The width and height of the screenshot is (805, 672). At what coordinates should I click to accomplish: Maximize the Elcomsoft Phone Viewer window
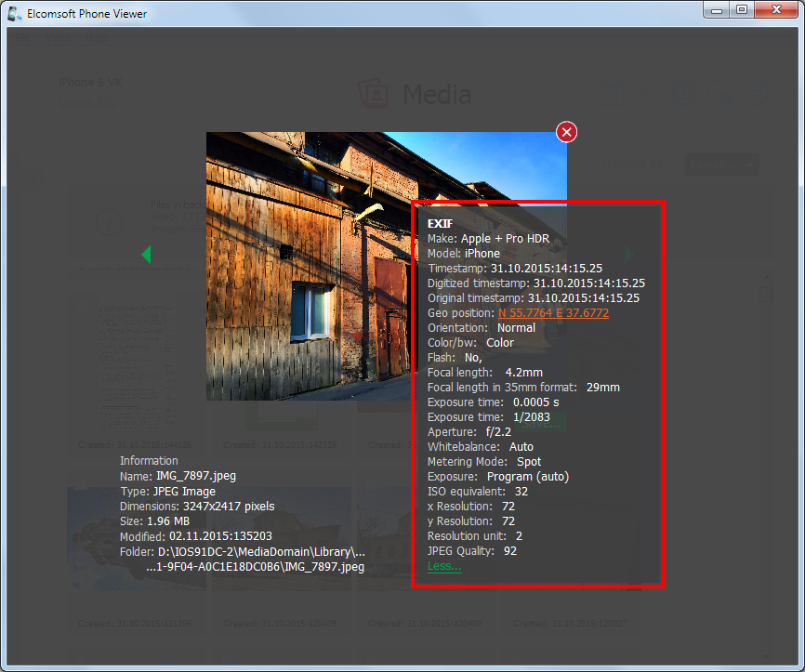pyautogui.click(x=741, y=10)
